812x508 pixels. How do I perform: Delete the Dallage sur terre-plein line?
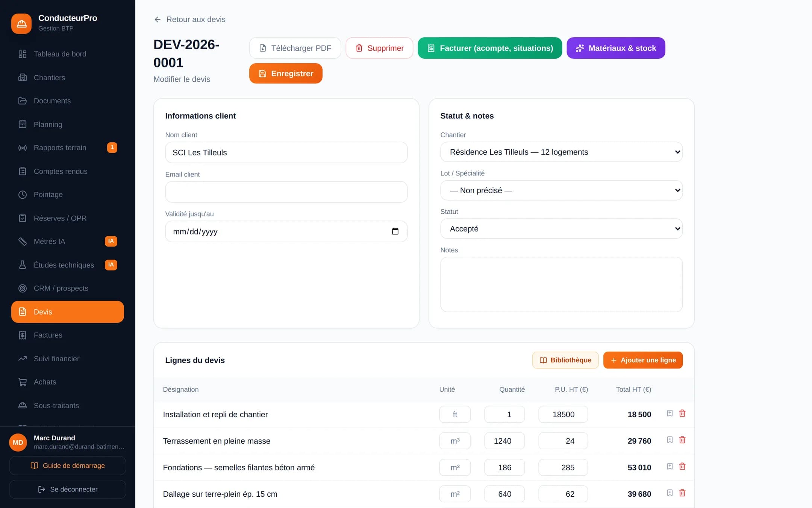coord(682,493)
